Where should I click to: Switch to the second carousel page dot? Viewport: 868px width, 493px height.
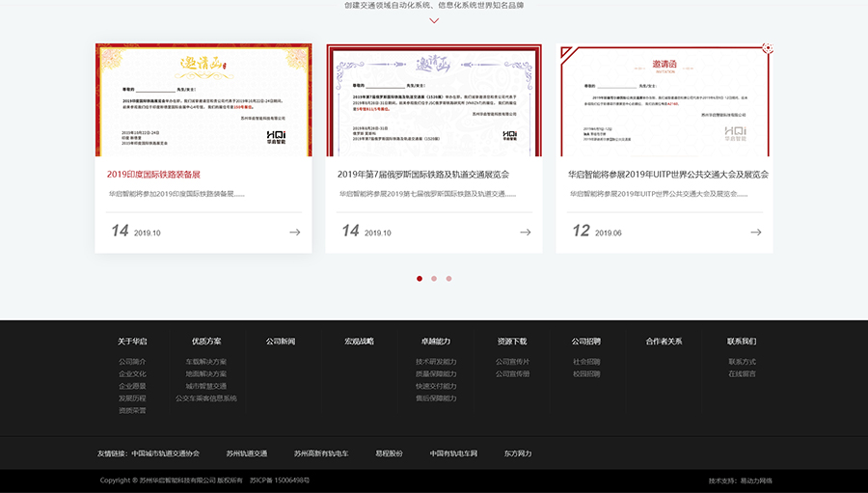tap(434, 279)
